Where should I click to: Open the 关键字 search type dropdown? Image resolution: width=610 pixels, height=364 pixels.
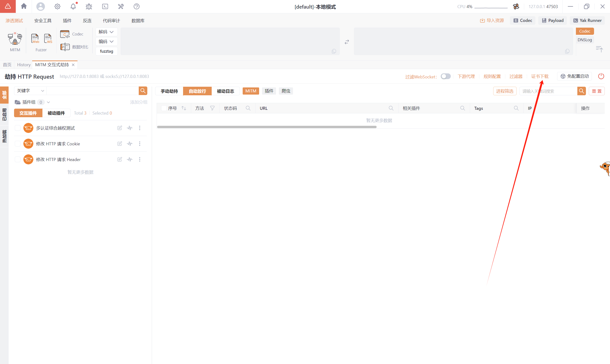(x=30, y=91)
